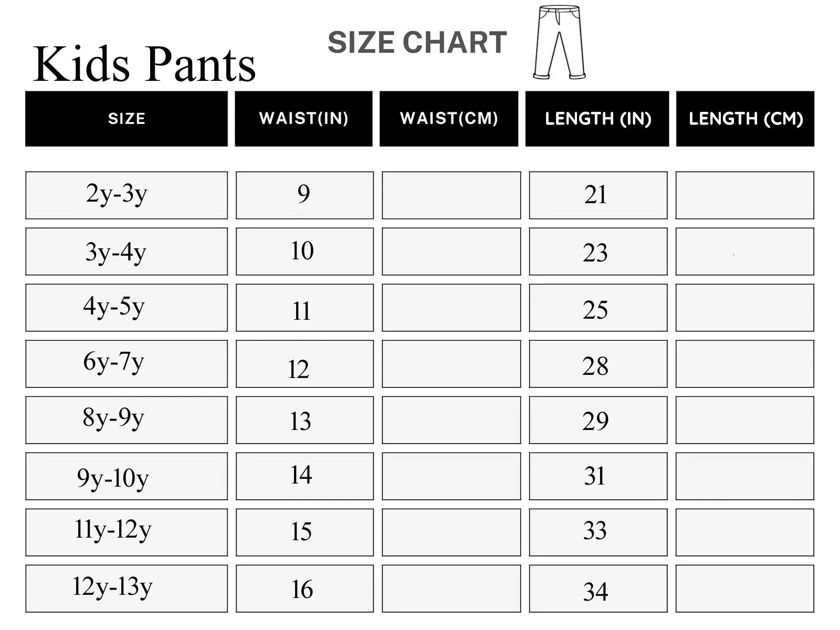This screenshot has width=840, height=630.
Task: Select the 12y-13y size cell
Action: pyautogui.click(x=127, y=589)
